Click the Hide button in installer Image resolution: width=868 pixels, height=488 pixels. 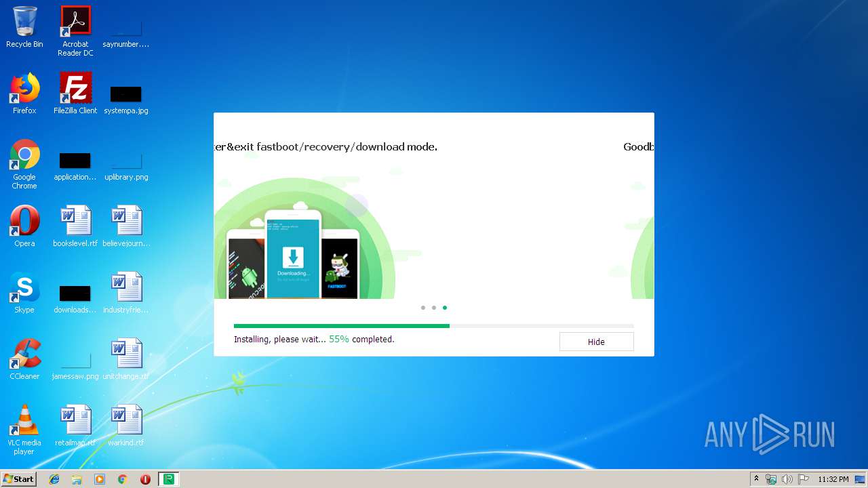click(x=596, y=342)
